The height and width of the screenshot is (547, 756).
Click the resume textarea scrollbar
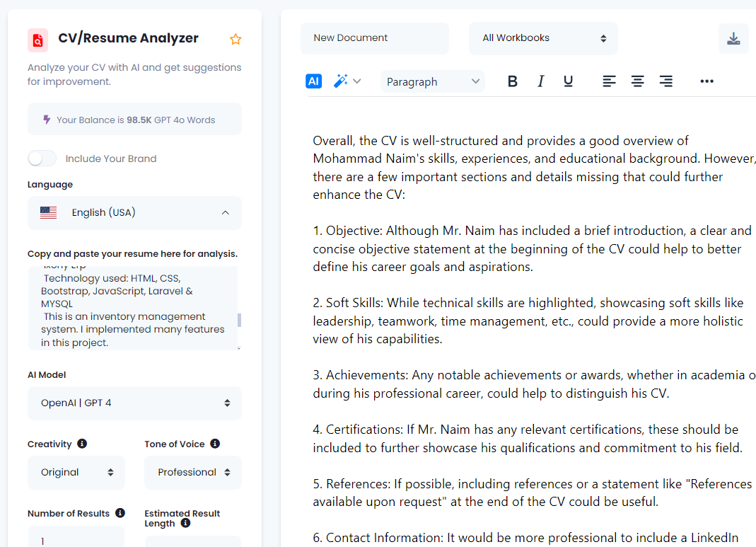(x=239, y=320)
